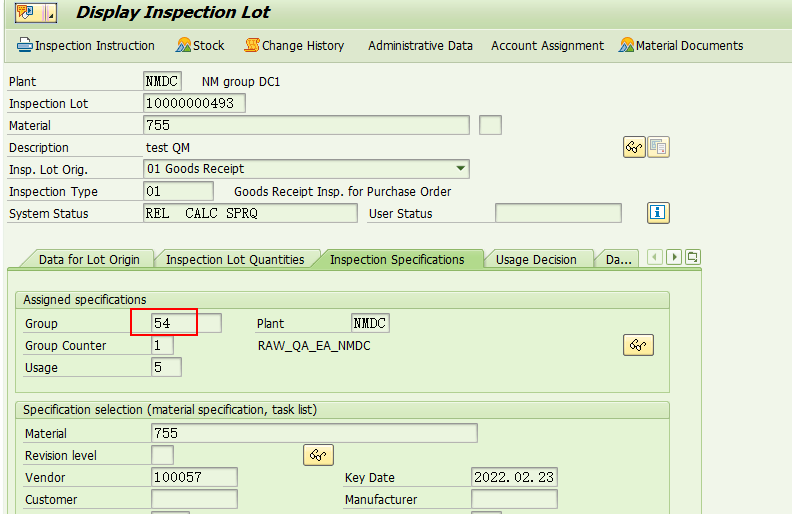Open Account Assignment

(547, 45)
